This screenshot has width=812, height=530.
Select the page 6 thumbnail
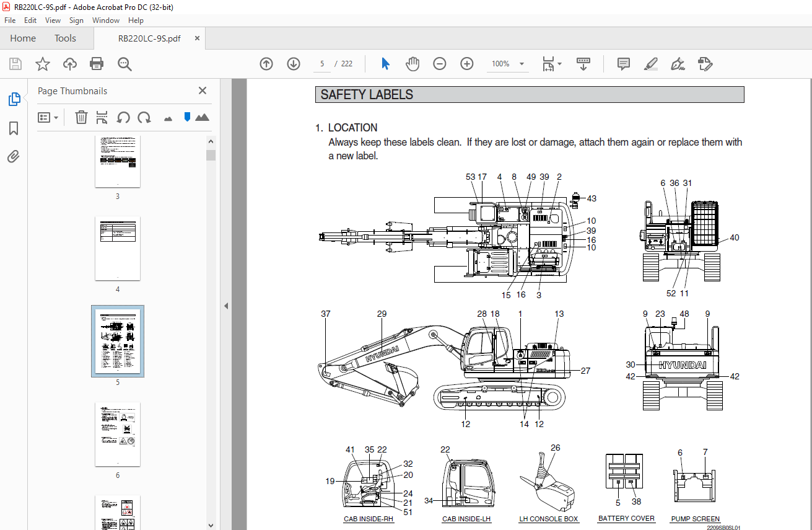pos(117,434)
